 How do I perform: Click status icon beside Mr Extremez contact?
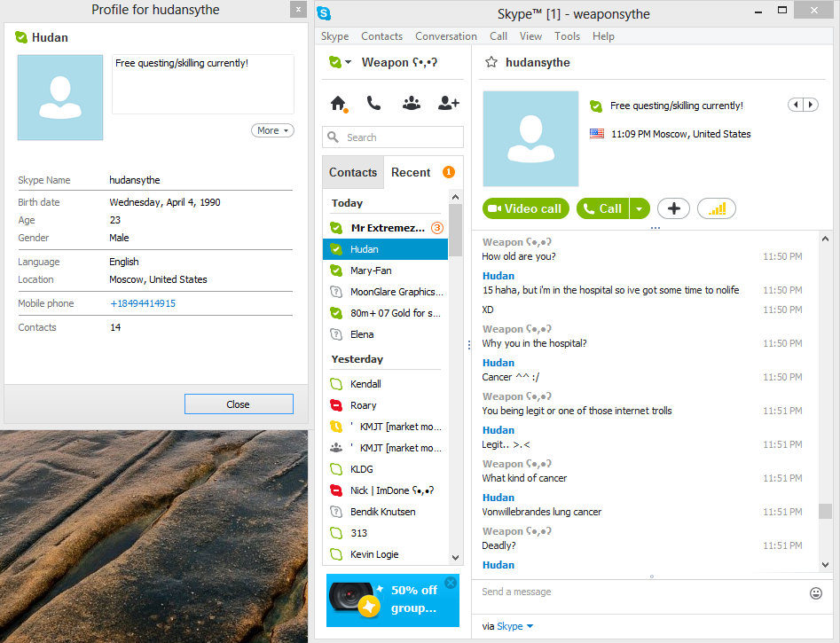coord(336,228)
